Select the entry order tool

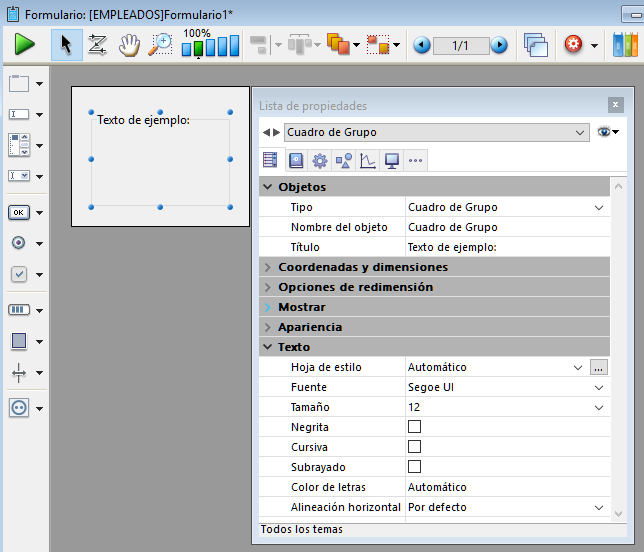(x=97, y=45)
